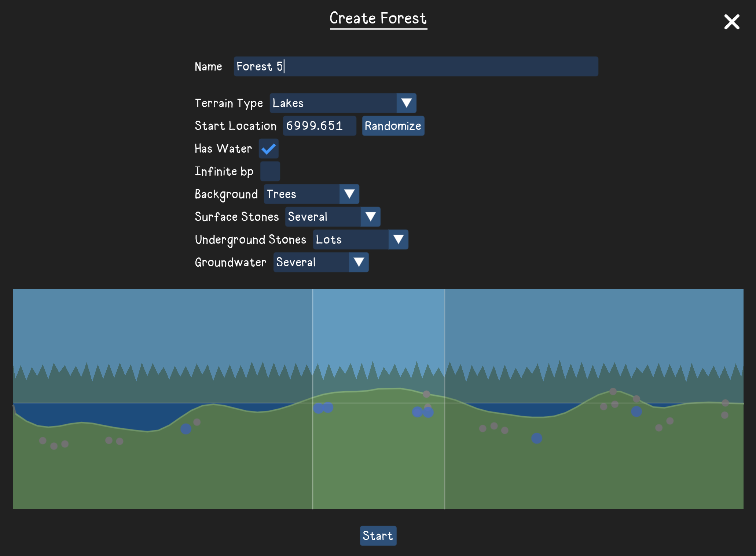
Task: Expand the Underground Stones dropdown
Action: pyautogui.click(x=399, y=239)
